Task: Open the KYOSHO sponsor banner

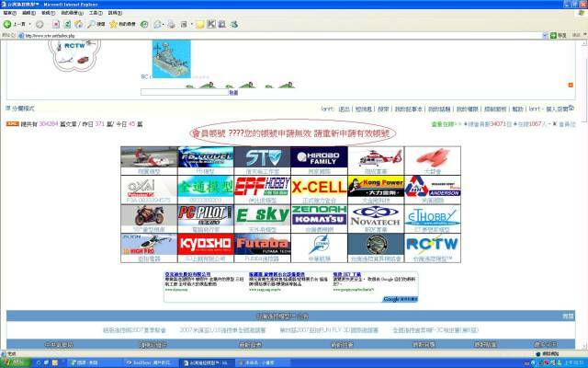Action: [x=206, y=244]
